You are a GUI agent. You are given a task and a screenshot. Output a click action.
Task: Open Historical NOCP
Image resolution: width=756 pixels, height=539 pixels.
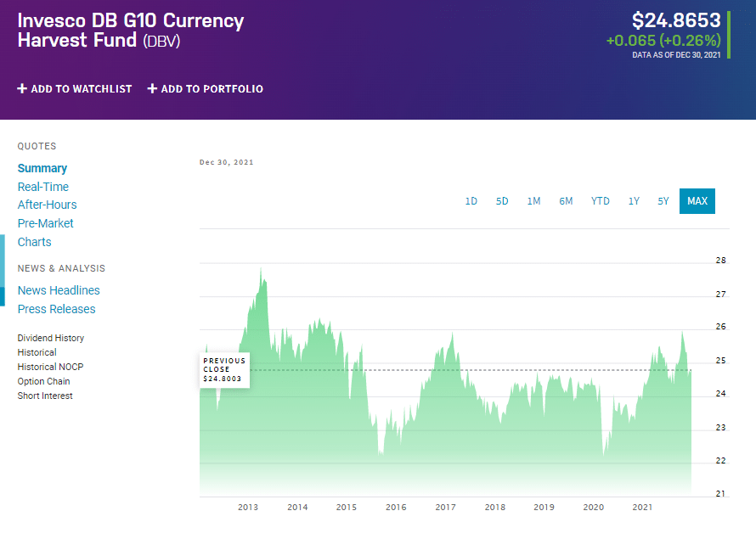point(50,367)
